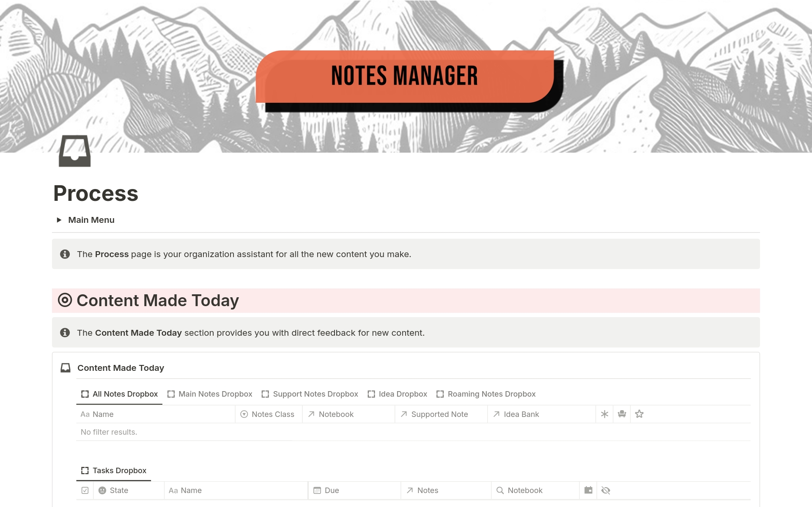The image size is (812, 507).
Task: Click the info icon in Process description
Action: click(x=65, y=254)
